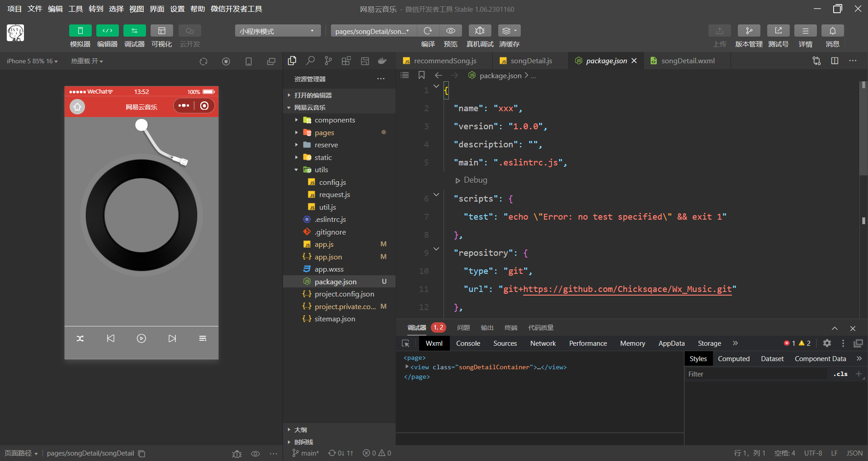The image size is (868, 461).
Task: Close the package.json tab
Action: coord(634,61)
